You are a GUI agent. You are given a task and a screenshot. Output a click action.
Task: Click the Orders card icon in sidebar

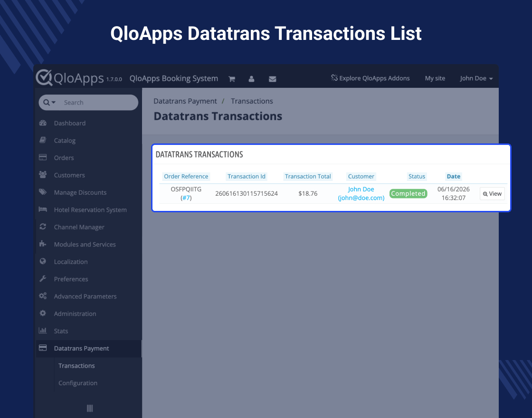43,157
